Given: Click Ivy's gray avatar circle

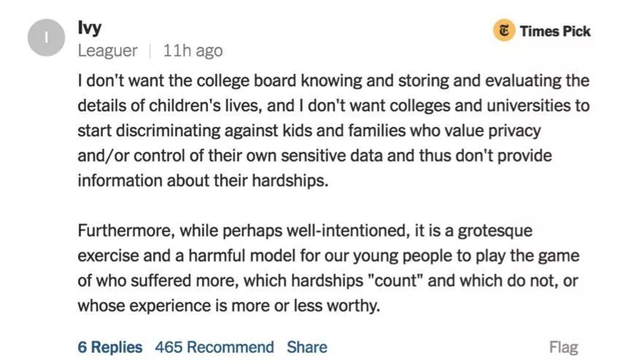Looking at the screenshot, I should click(x=47, y=39).
